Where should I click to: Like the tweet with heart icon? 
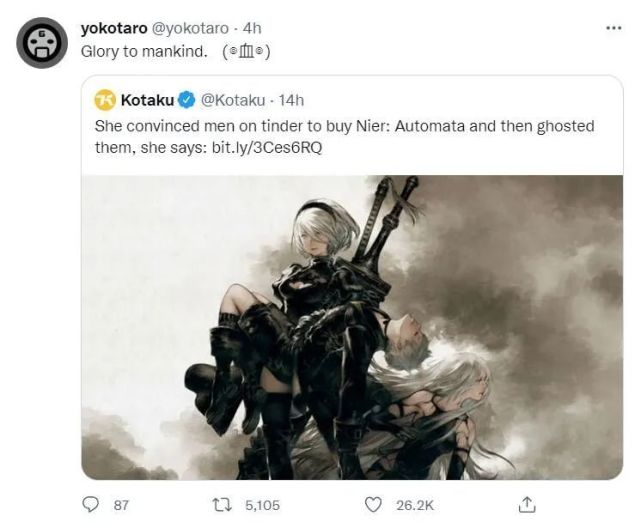(374, 505)
